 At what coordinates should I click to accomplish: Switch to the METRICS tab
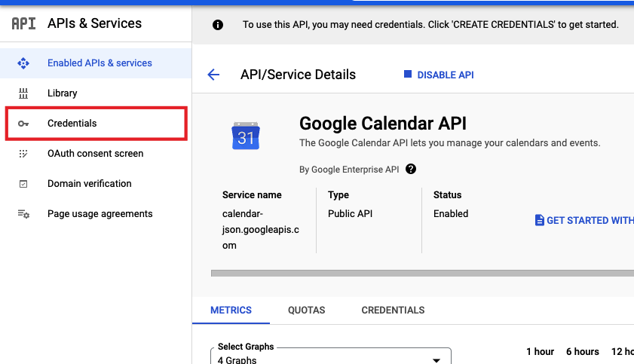pos(231,310)
